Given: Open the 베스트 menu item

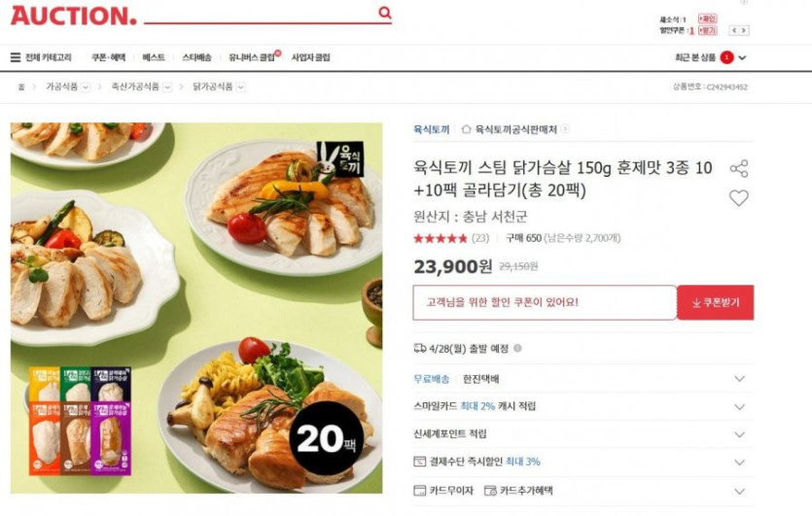Looking at the screenshot, I should point(154,57).
